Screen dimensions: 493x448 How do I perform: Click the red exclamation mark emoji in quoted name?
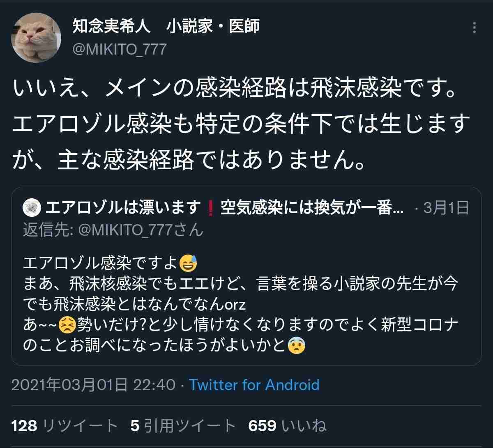click(x=211, y=208)
